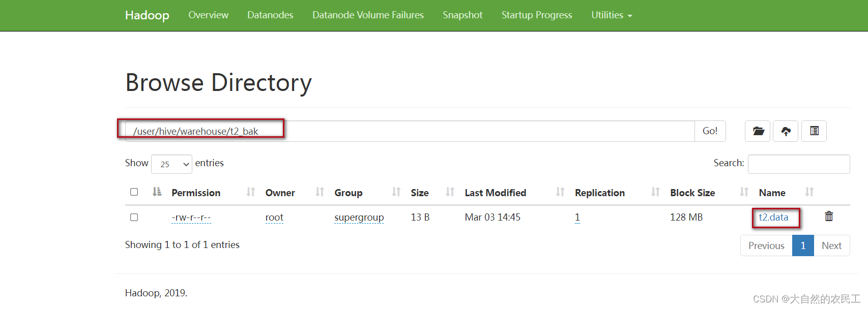Open the create directory folder icon
Image resolution: width=868 pixels, height=309 pixels.
(758, 131)
